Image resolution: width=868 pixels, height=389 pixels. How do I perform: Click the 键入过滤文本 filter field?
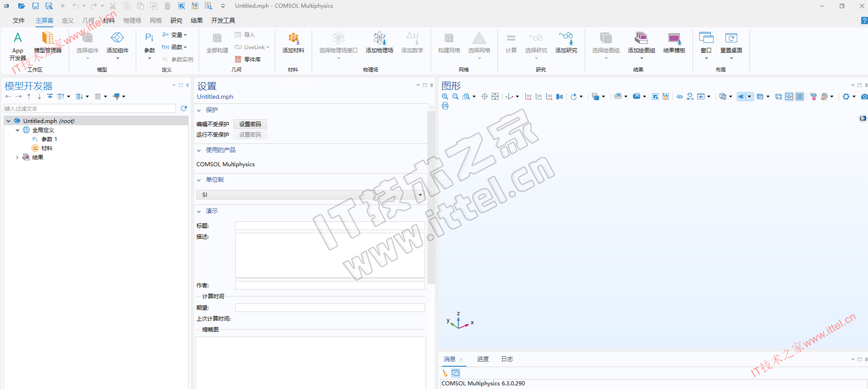pos(90,108)
